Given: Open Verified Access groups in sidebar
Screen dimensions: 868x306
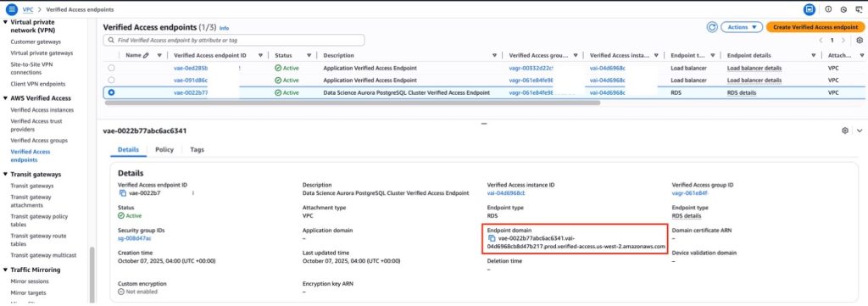Looking at the screenshot, I should [x=39, y=141].
